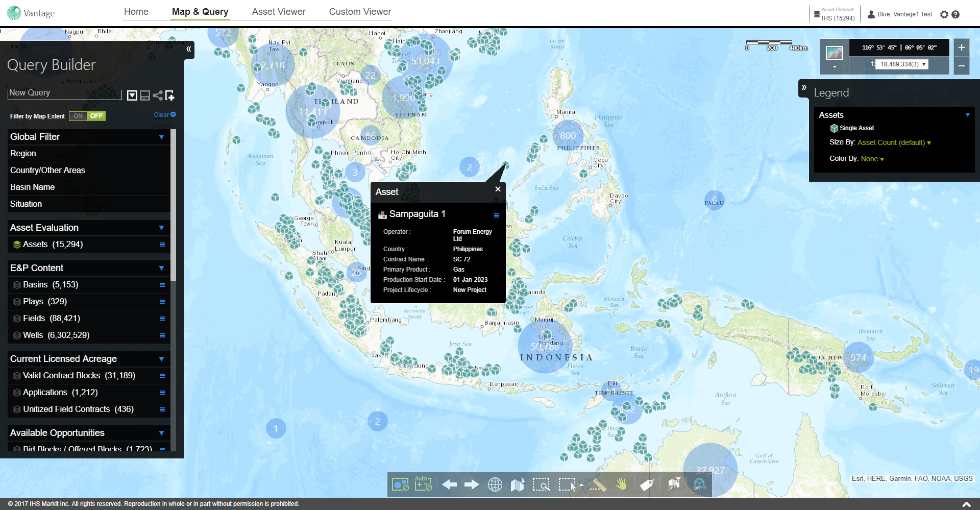Viewport: 980px width, 510px height.
Task: Add a new query icon
Action: coord(170,95)
